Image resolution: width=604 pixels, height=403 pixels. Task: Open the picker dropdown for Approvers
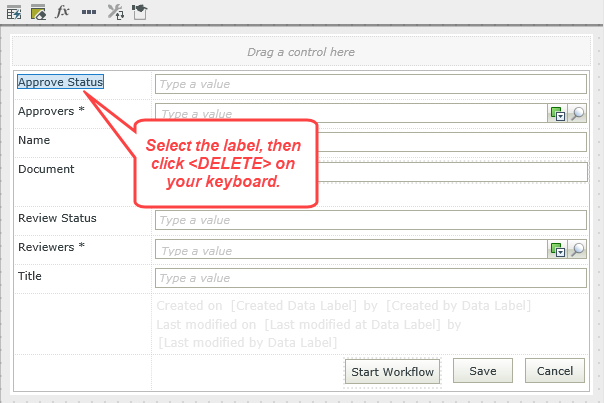(x=558, y=113)
